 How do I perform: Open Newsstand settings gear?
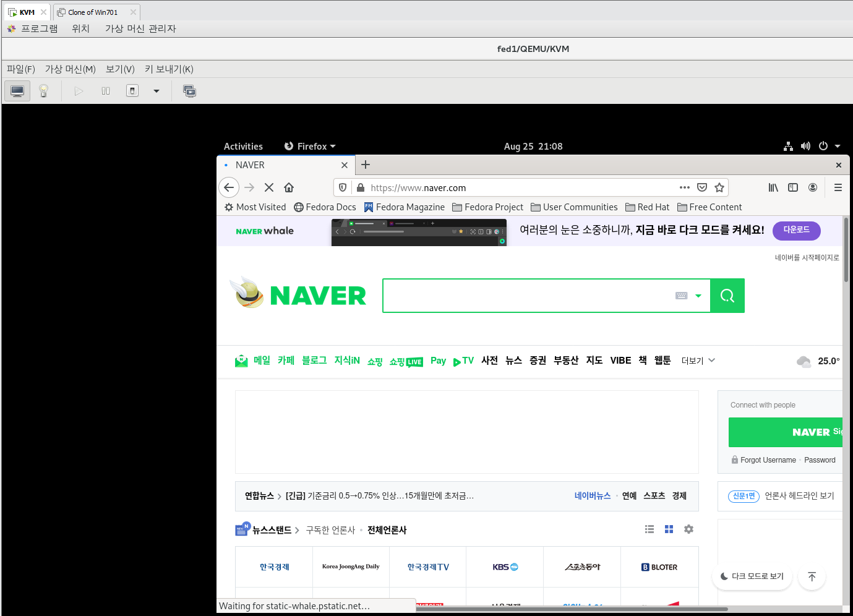(x=688, y=529)
